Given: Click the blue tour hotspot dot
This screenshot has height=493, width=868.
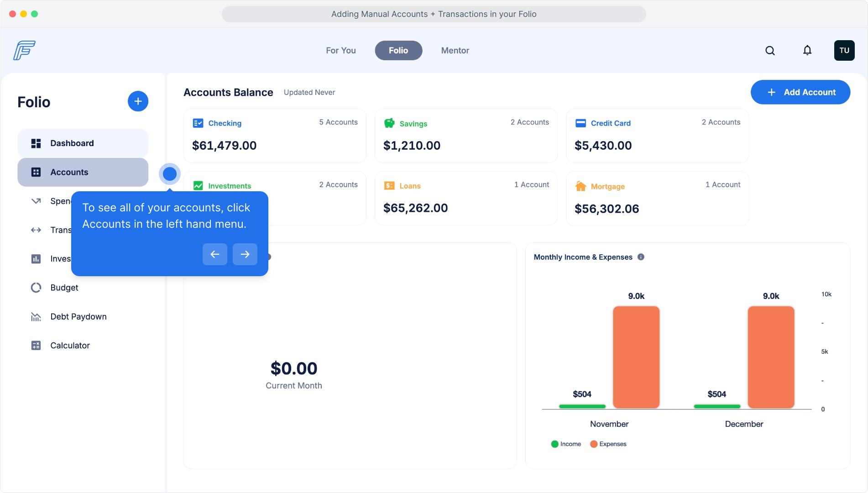Looking at the screenshot, I should tap(170, 174).
